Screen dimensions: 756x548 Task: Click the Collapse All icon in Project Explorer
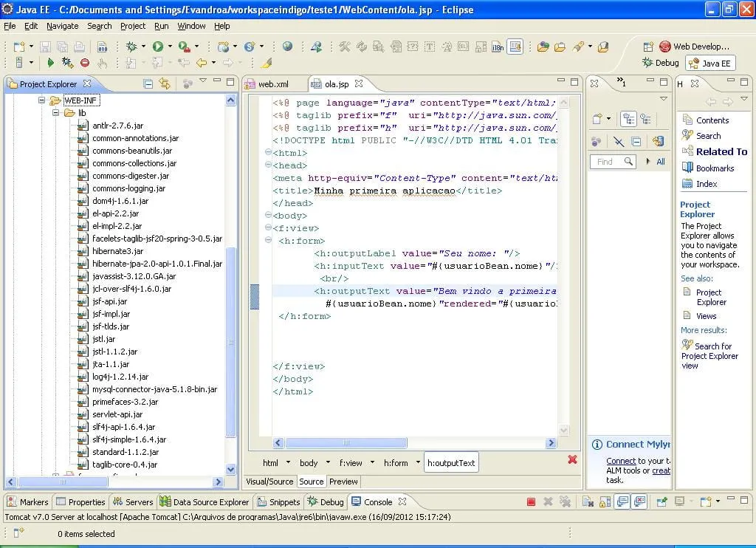click(x=148, y=83)
